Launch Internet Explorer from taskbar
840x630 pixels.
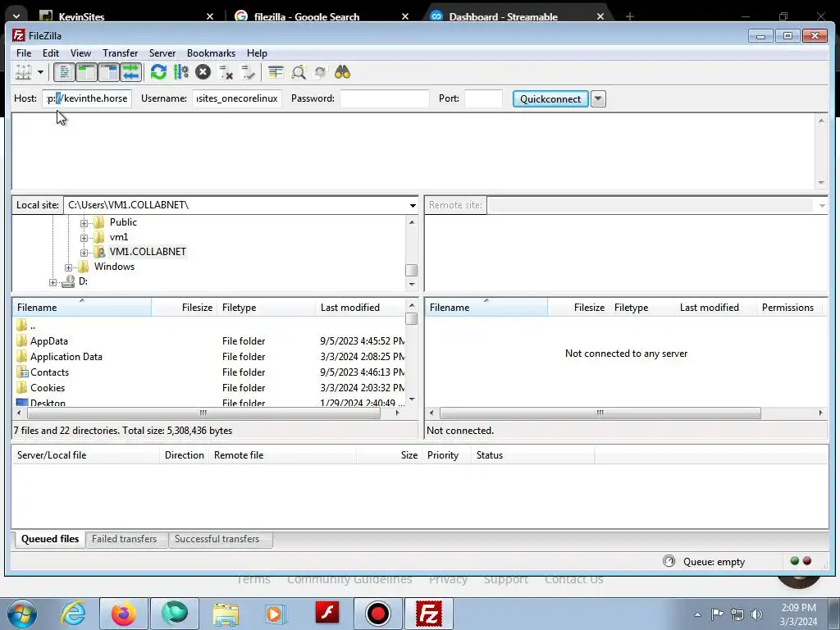pos(73,614)
